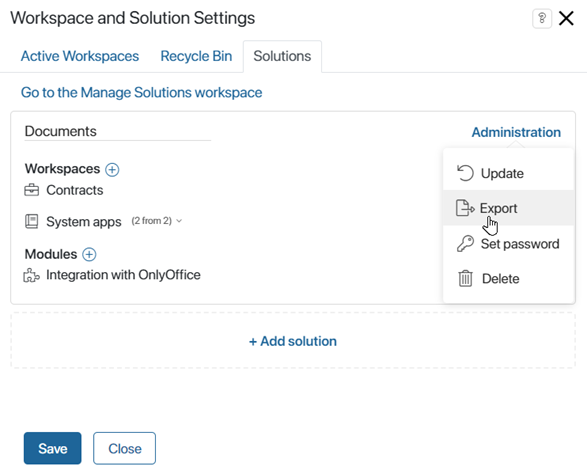Click the briefcase icon beside Contracts
The height and width of the screenshot is (470, 587).
(x=31, y=190)
